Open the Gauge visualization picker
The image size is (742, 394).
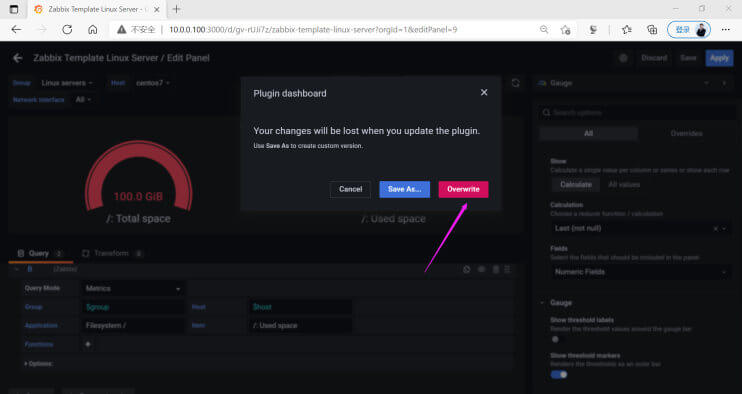[624, 83]
